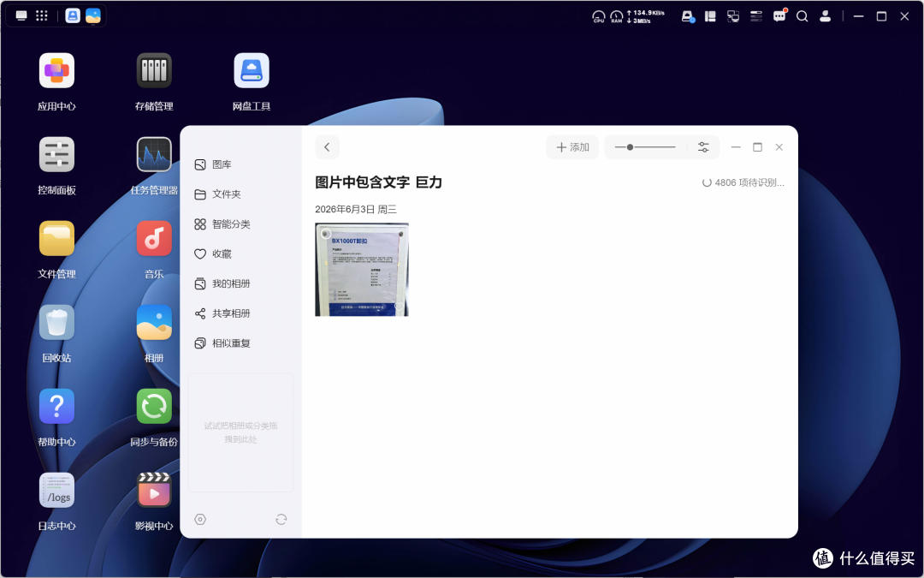924x578 pixels.
Task: Open the user account icon in top bar
Action: pyautogui.click(x=825, y=16)
